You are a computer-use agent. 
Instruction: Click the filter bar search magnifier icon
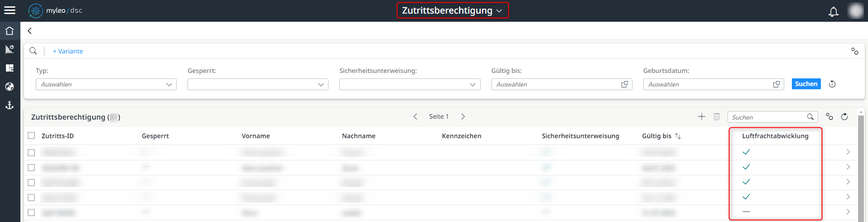[33, 51]
